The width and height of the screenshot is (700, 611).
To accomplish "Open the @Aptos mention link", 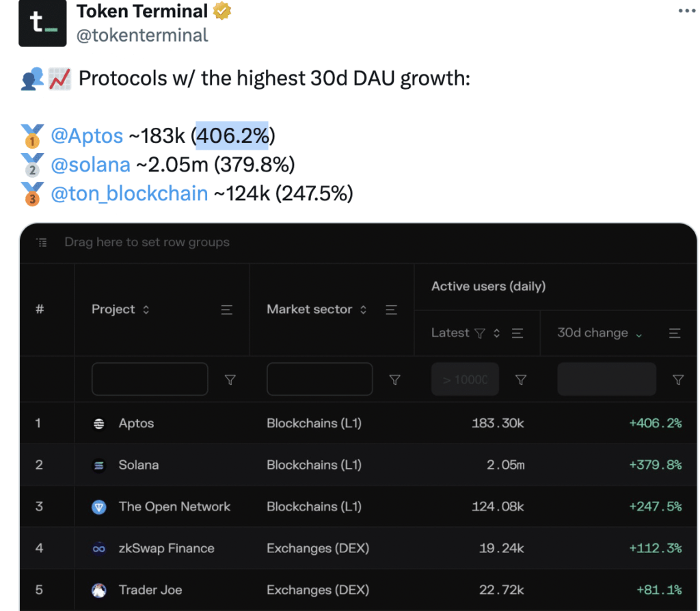I will 87,136.
